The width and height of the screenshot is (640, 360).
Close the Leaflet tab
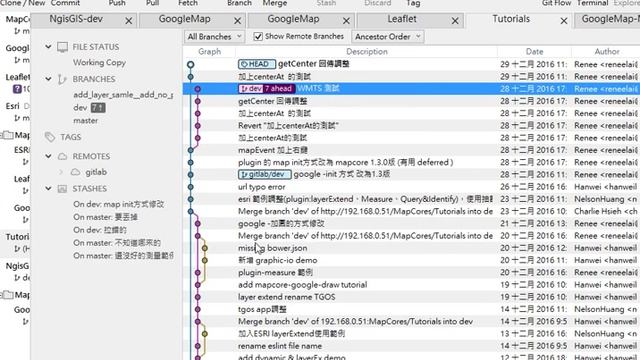455,21
